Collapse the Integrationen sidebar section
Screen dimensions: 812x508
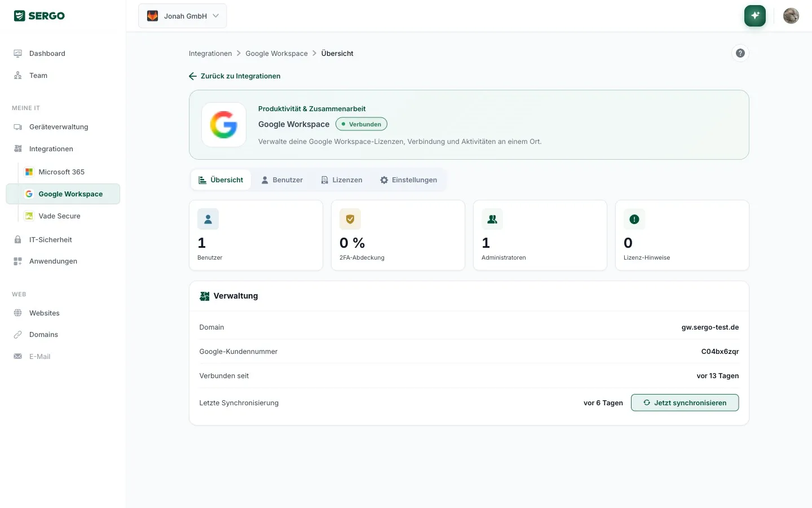[x=63, y=149]
